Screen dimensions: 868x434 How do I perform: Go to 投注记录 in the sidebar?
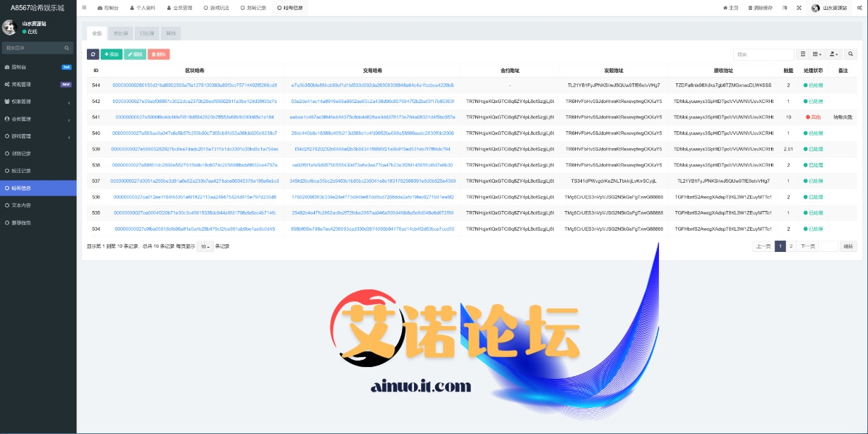(x=38, y=171)
